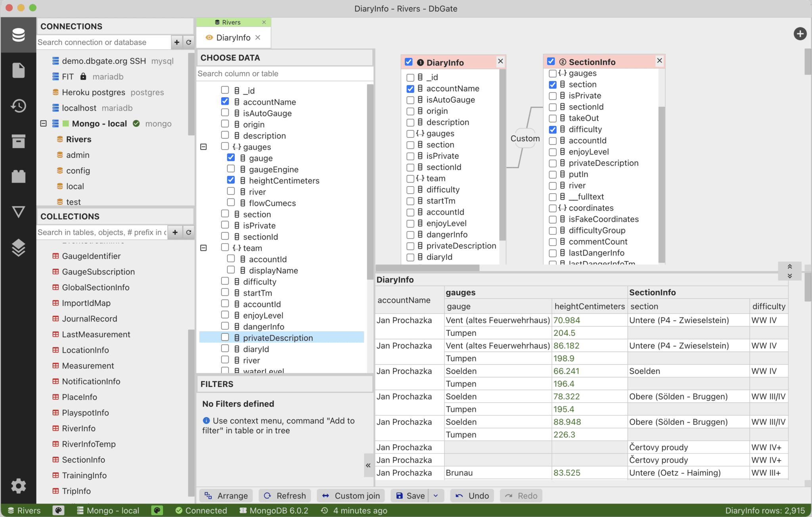This screenshot has width=812, height=517.
Task: Select the DiaryInfo tab
Action: (x=233, y=37)
